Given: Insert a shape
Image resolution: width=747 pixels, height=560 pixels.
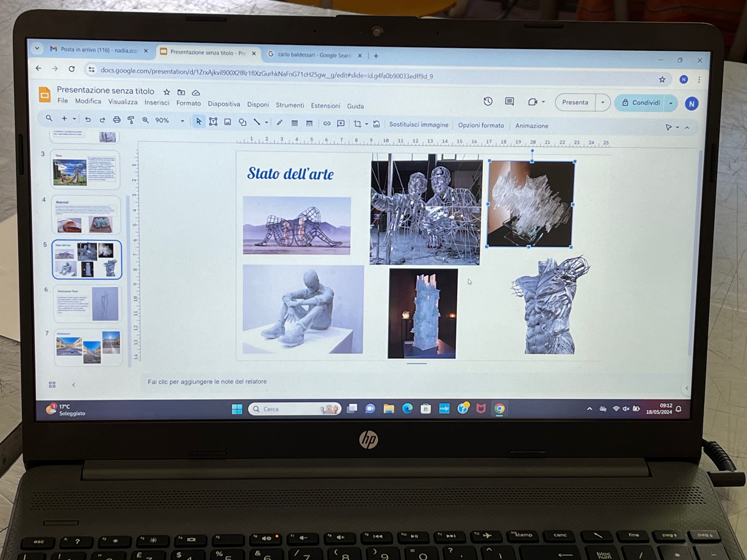Looking at the screenshot, I should click(242, 122).
